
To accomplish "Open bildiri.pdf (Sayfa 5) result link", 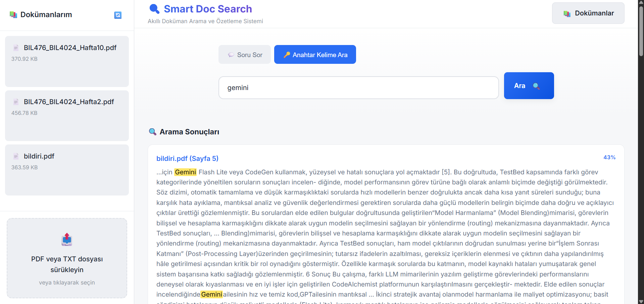I will click(x=187, y=158).
